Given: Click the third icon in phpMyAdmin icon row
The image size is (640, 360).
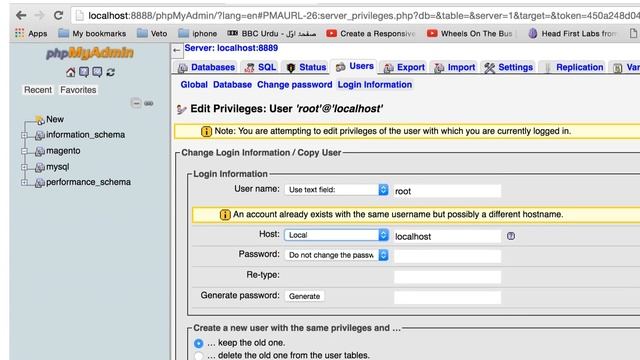Looking at the screenshot, I should [x=97, y=72].
